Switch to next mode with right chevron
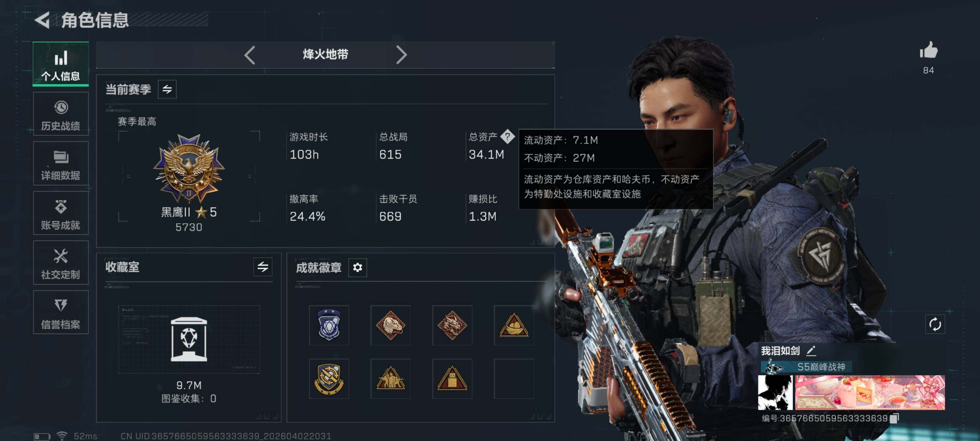The height and width of the screenshot is (441, 980). coord(401,55)
